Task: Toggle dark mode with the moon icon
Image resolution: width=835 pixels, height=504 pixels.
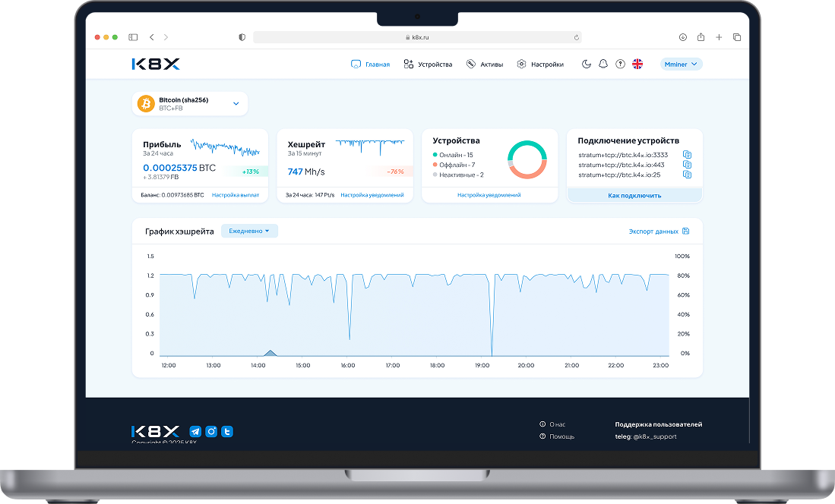Action: point(587,65)
